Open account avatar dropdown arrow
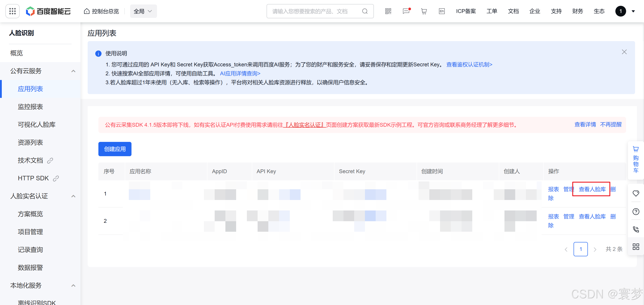Viewport: 644px width, 305px height. [633, 11]
